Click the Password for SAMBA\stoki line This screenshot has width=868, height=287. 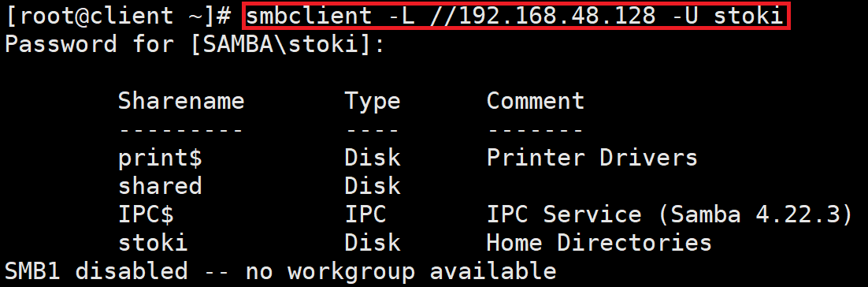coord(195,44)
